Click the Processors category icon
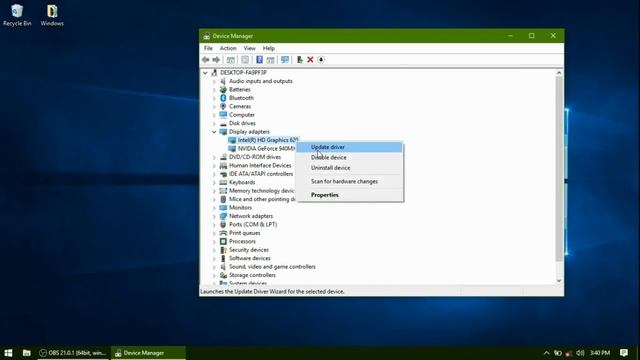This screenshot has height=360, width=640. 223,242
